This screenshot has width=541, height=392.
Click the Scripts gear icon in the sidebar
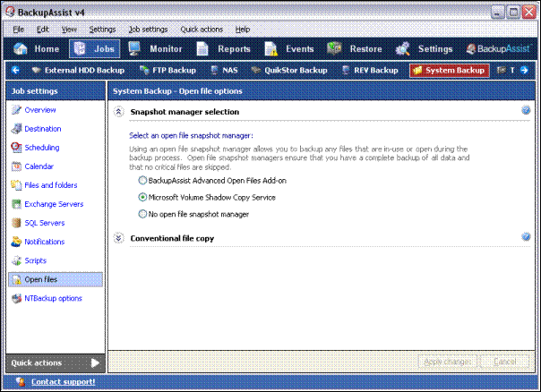(x=16, y=260)
